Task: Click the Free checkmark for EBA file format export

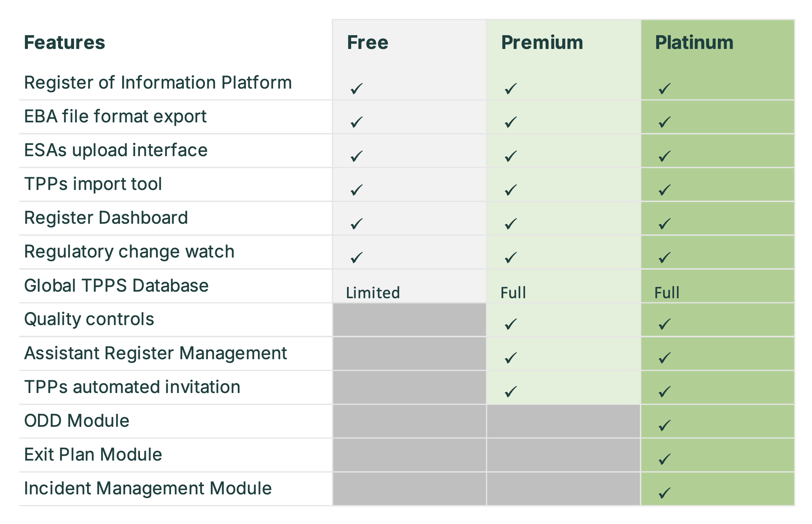Action: pyautogui.click(x=356, y=122)
